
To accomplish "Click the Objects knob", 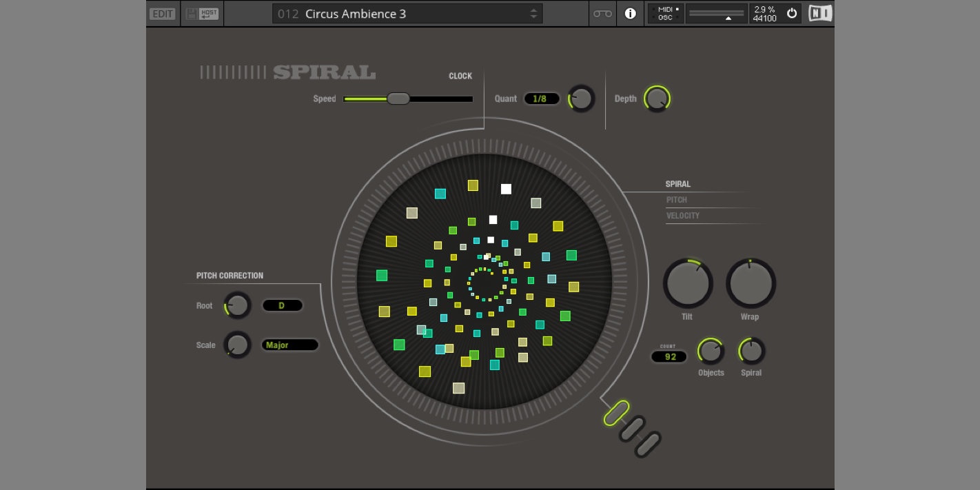I will click(x=711, y=351).
